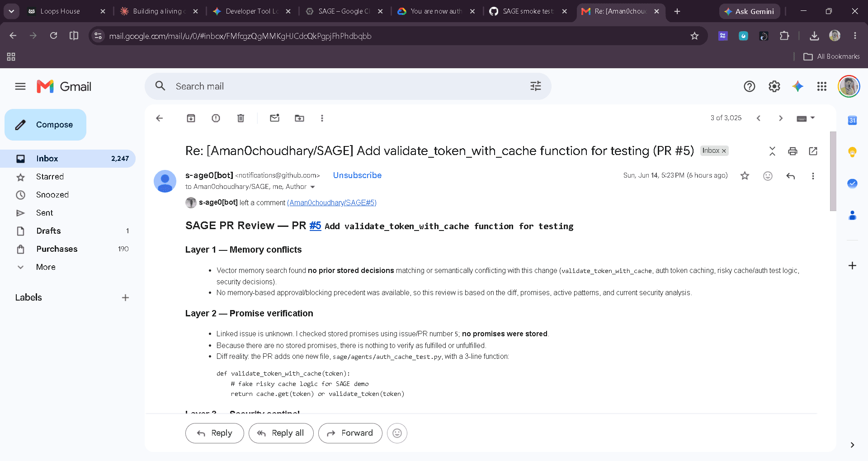
Task: Click the Ask Gemini button
Action: pos(749,11)
